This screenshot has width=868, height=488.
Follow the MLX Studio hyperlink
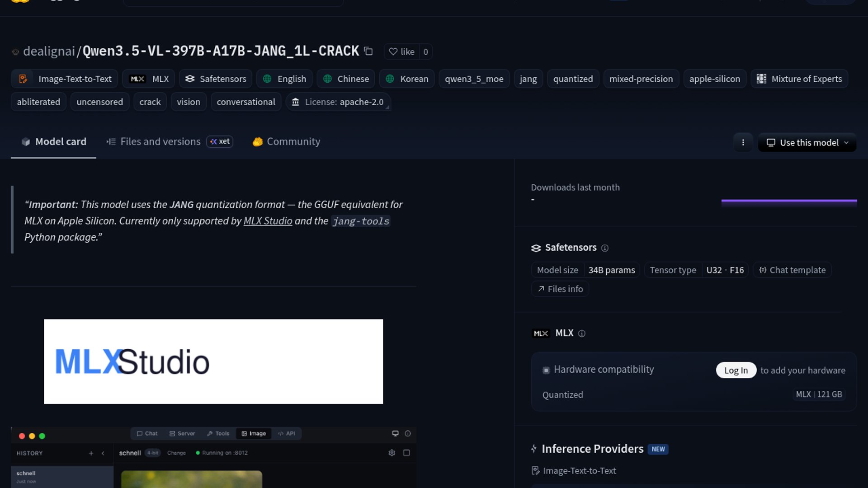click(268, 221)
